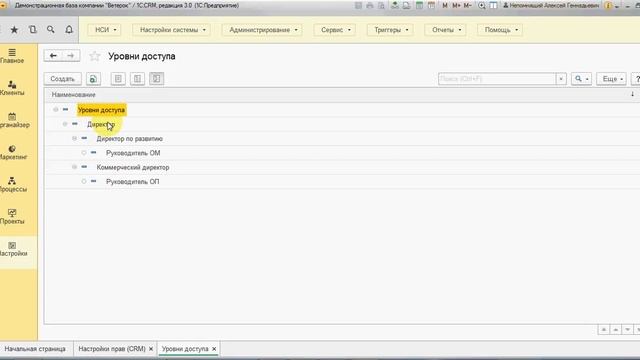The image size is (640, 360).
Task: Open the Маркетинг section in sidebar
Action: 12,153
